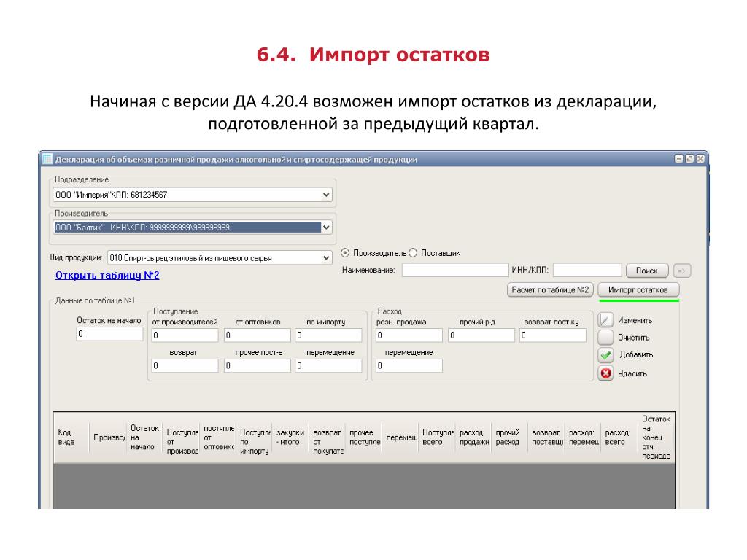This screenshot has width=747, height=560.
Task: Click the прочее поступление column header
Action: click(x=363, y=437)
